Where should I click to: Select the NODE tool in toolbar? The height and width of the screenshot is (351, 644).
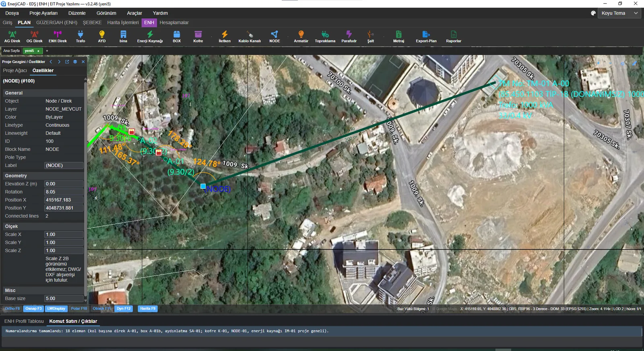(x=275, y=37)
